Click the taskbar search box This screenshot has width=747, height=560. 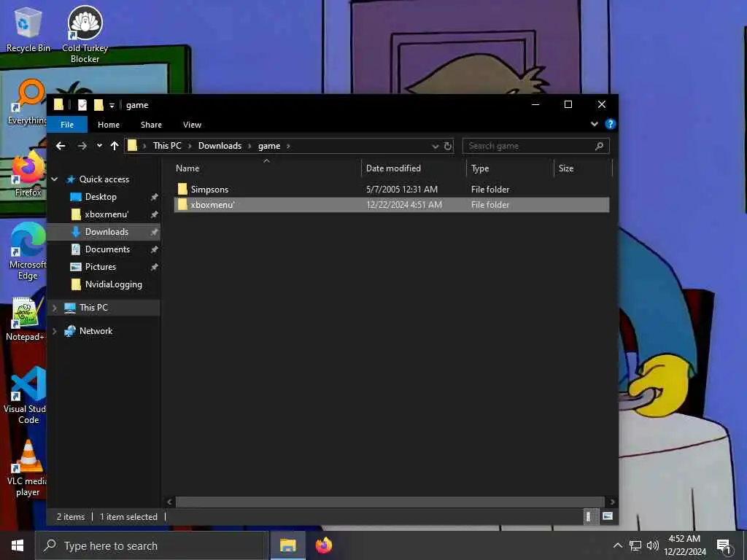[152, 545]
